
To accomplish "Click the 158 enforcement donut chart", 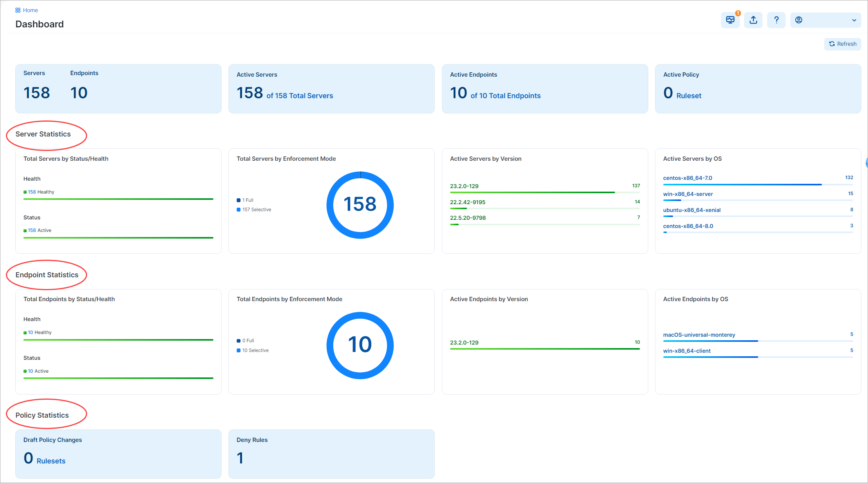I will pos(360,205).
